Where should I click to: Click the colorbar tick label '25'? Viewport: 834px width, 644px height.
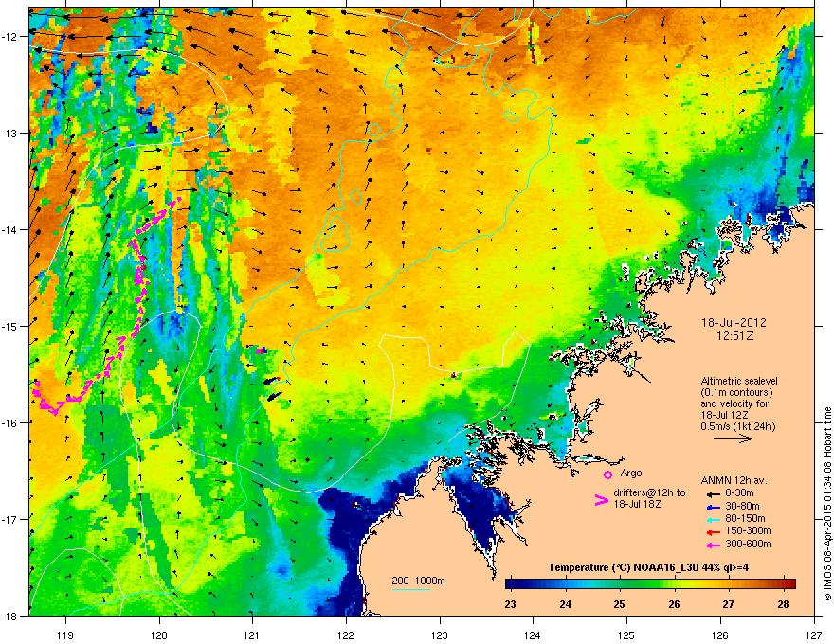click(x=619, y=604)
